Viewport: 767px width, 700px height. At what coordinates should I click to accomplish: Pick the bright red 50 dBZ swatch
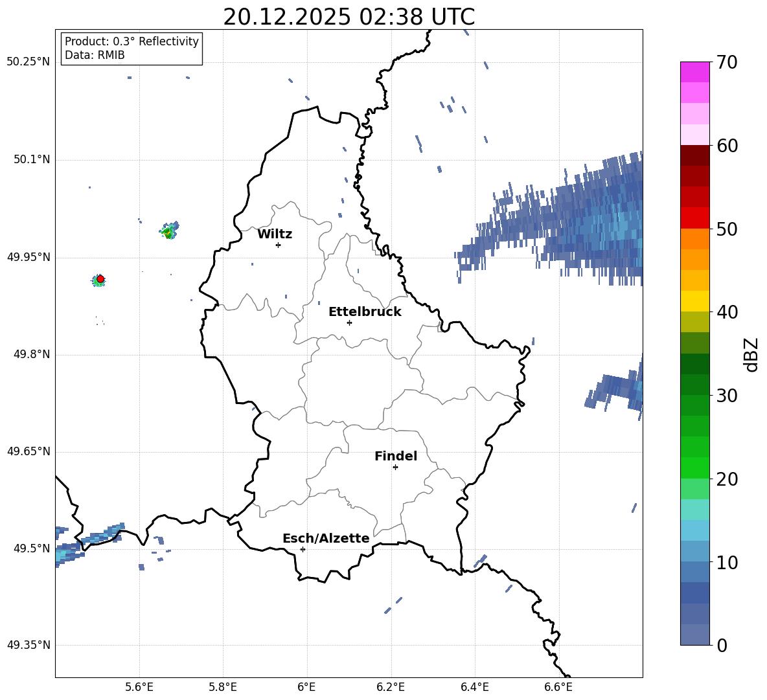coord(694,218)
